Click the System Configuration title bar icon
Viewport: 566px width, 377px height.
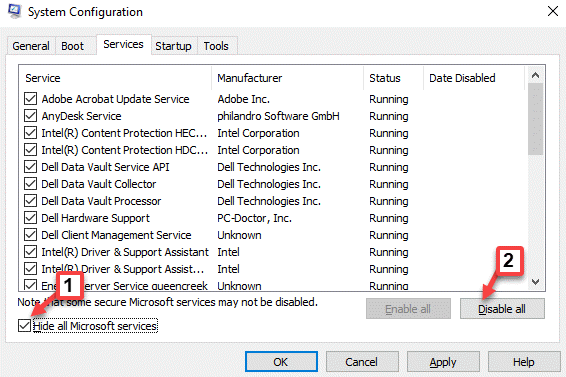(x=14, y=11)
